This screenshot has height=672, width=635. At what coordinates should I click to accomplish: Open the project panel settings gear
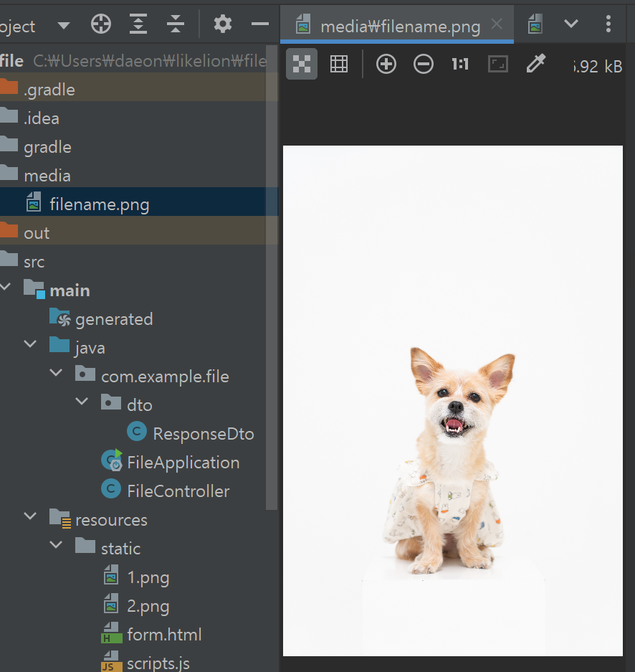pos(223,24)
